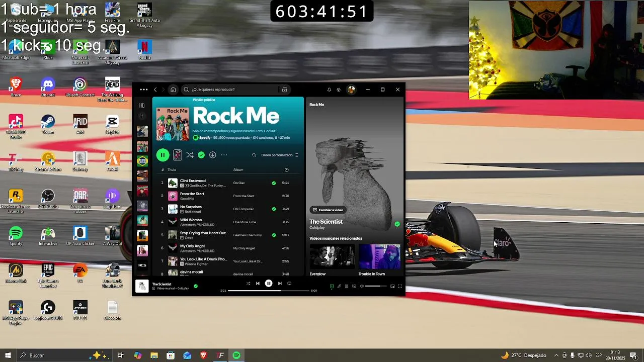The width and height of the screenshot is (644, 362).
Task: Open Rock Me playlist preview thumbnail button
Action: click(178, 155)
